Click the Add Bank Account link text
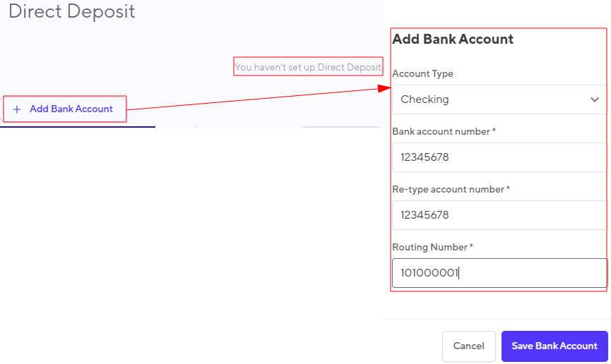The width and height of the screenshot is (611, 364). [71, 109]
